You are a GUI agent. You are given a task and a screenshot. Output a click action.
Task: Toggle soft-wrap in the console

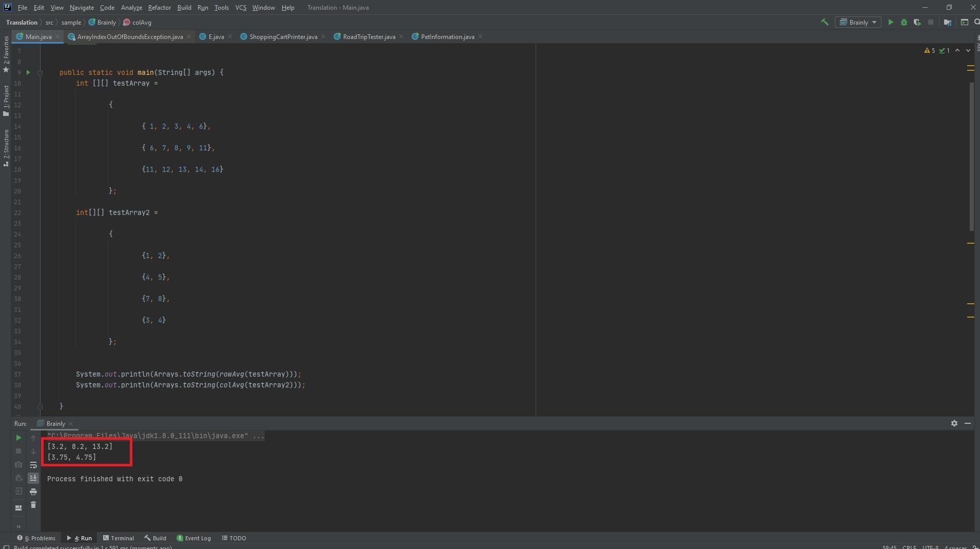click(x=33, y=465)
